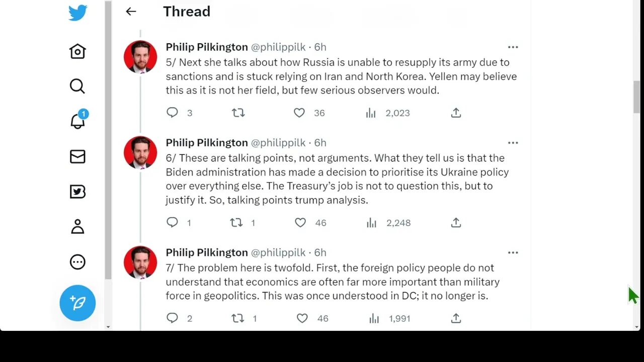Image resolution: width=644 pixels, height=362 pixels.
Task: Share the tweet with 2,248 views
Action: 456,223
